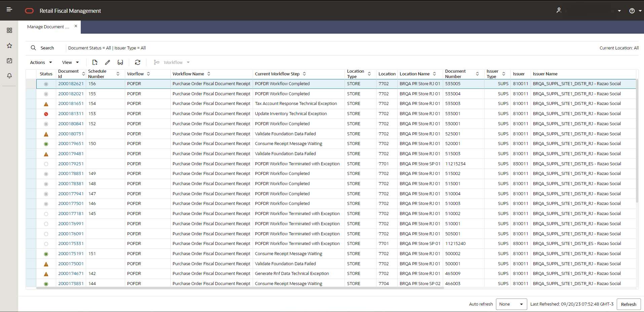Open Help with the question mark icon
Image resolution: width=644 pixels, height=312 pixels.
click(x=632, y=10)
